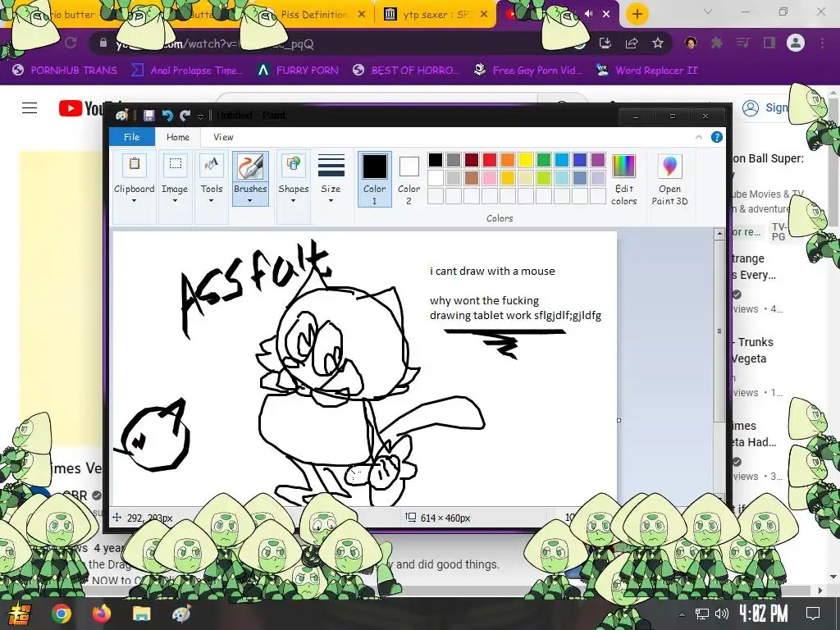Expand the Image group dropdown
840x630 pixels.
[175, 201]
